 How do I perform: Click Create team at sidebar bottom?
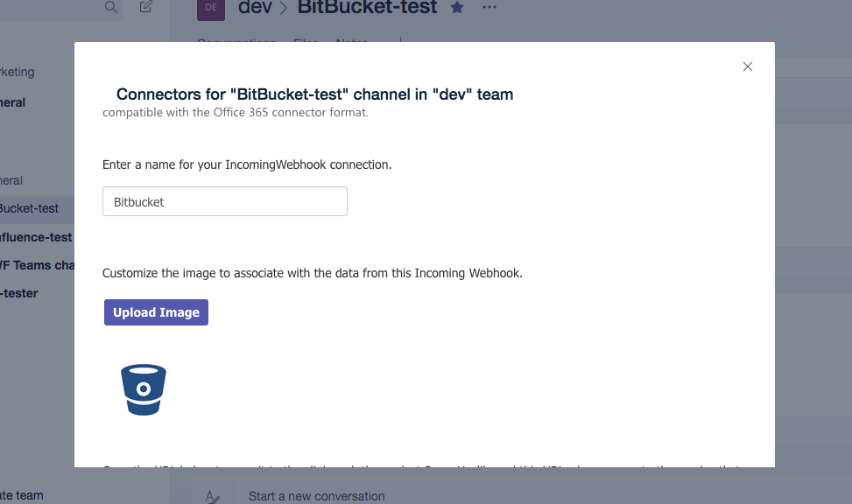click(22, 495)
